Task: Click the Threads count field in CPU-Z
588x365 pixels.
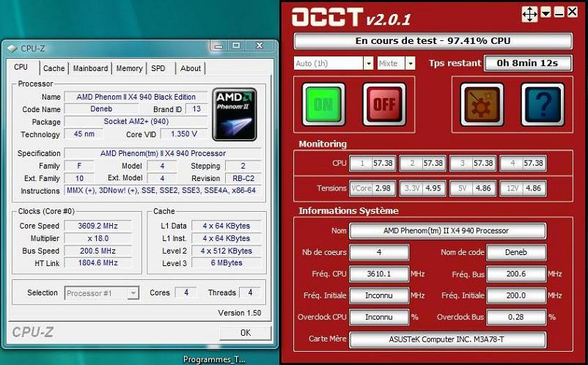Action: click(x=250, y=292)
